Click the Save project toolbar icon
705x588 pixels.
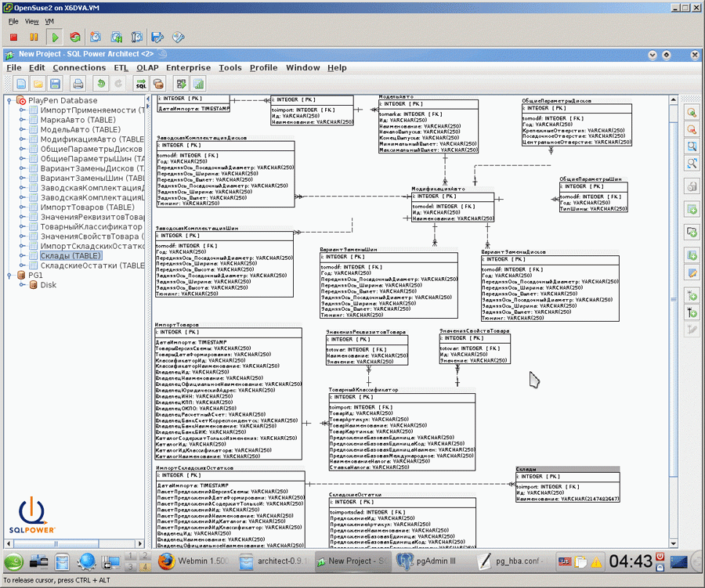click(x=55, y=84)
